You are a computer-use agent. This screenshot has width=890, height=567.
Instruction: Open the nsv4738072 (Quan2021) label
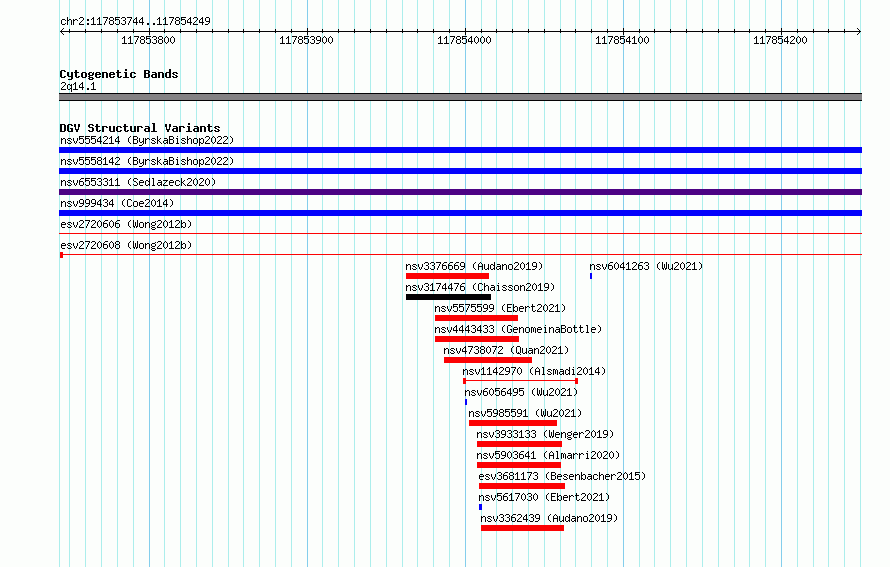coord(506,350)
